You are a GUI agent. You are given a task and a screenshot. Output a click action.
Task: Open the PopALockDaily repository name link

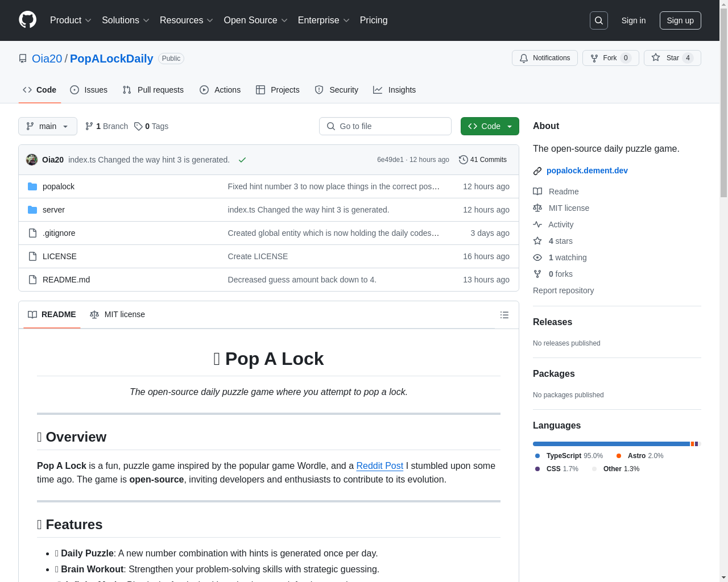point(111,59)
